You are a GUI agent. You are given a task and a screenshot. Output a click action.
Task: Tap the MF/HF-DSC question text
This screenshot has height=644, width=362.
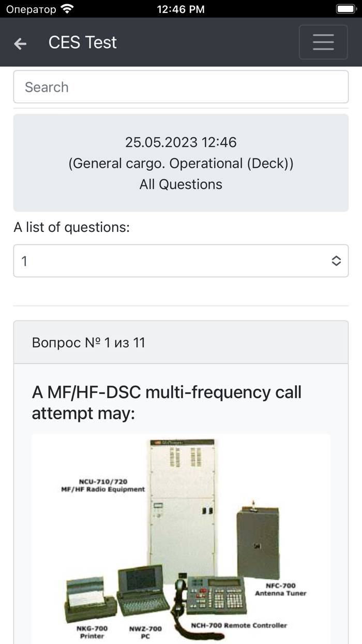pyautogui.click(x=167, y=403)
